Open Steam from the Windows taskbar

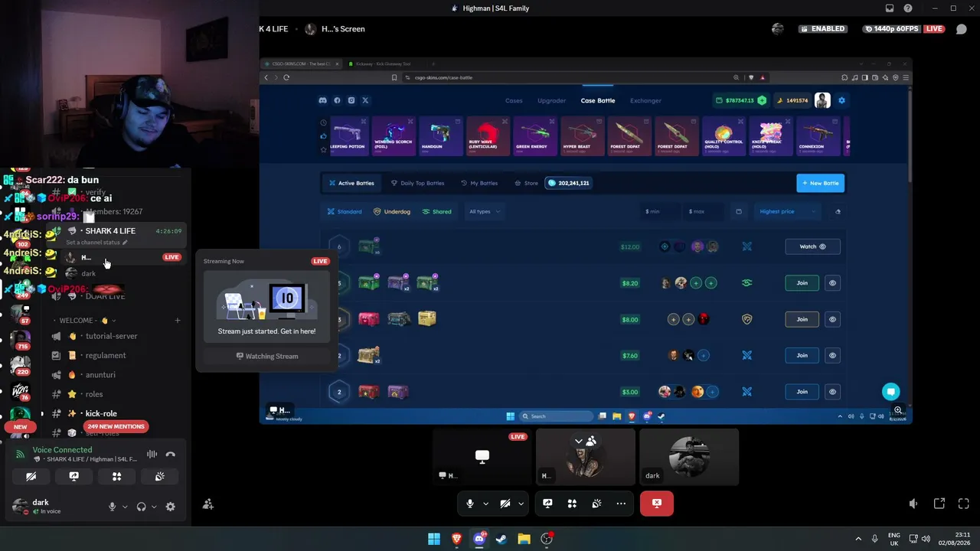[x=501, y=539]
